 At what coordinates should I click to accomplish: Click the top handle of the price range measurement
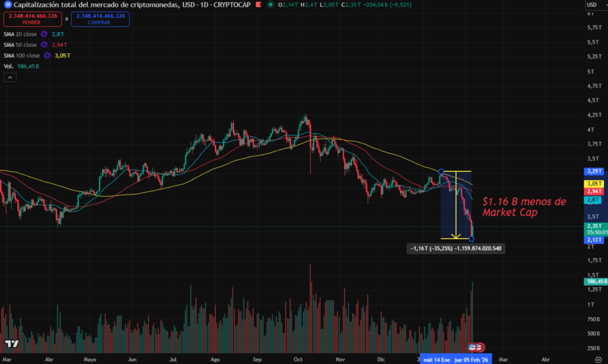point(441,171)
